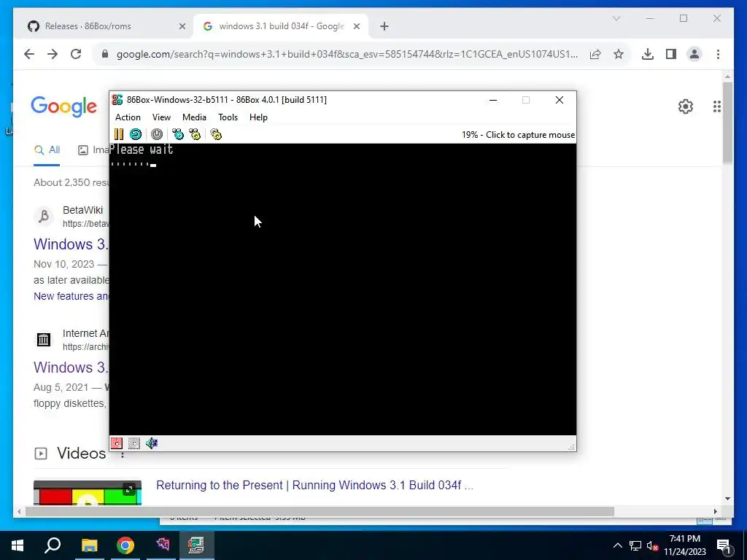Open Google quick settings gear

coord(686,106)
